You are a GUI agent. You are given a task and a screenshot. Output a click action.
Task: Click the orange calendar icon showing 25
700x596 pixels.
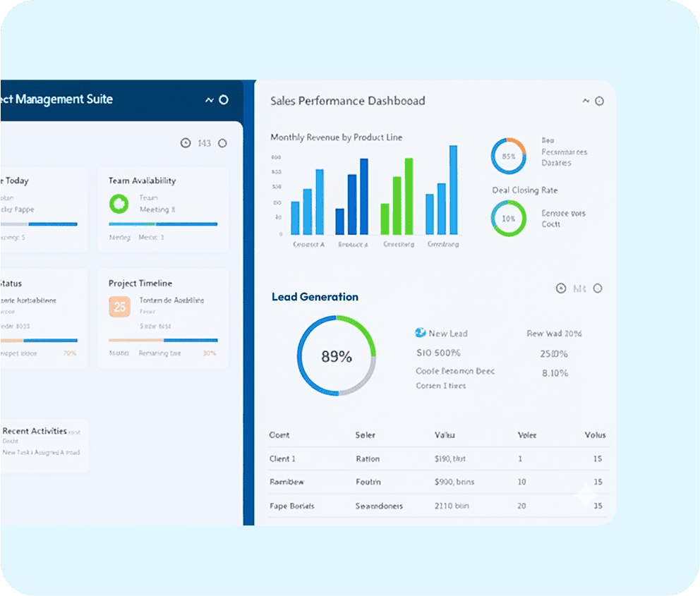(119, 306)
